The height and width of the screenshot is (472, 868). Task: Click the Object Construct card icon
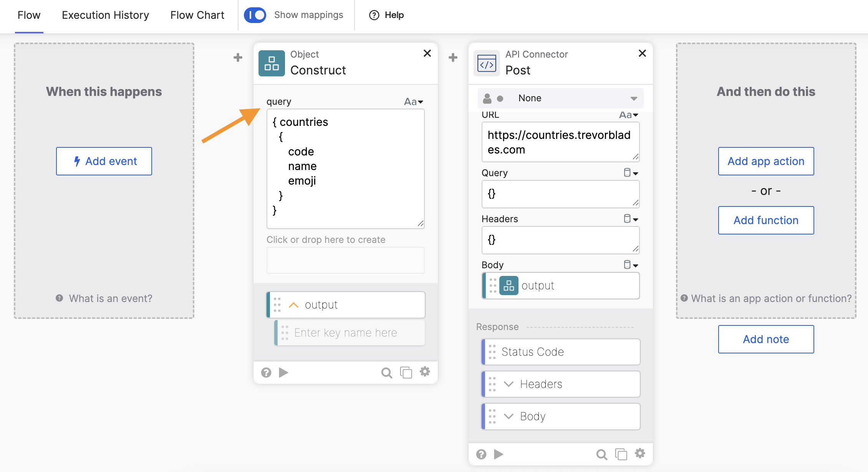272,63
